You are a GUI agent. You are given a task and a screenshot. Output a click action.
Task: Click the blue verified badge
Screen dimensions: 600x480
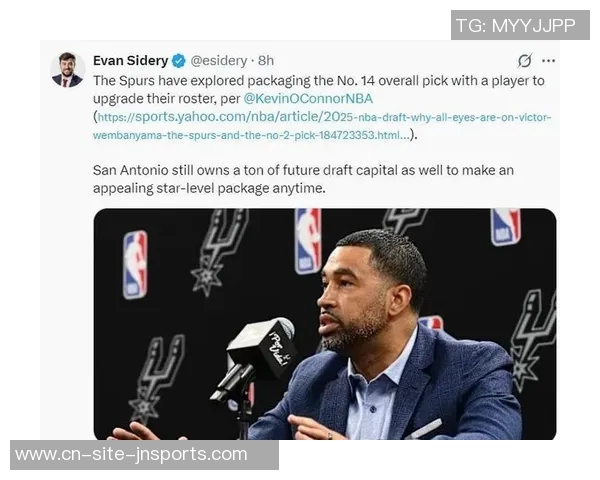(178, 60)
